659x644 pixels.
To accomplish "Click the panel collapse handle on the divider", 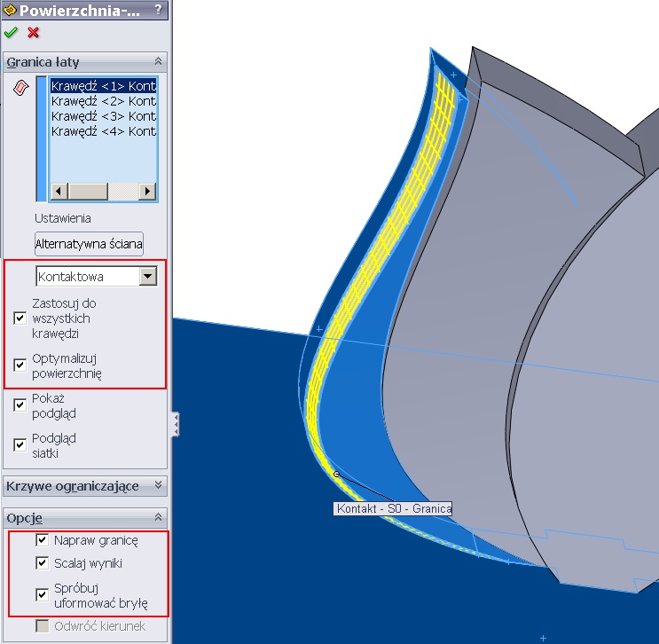I will 177,425.
